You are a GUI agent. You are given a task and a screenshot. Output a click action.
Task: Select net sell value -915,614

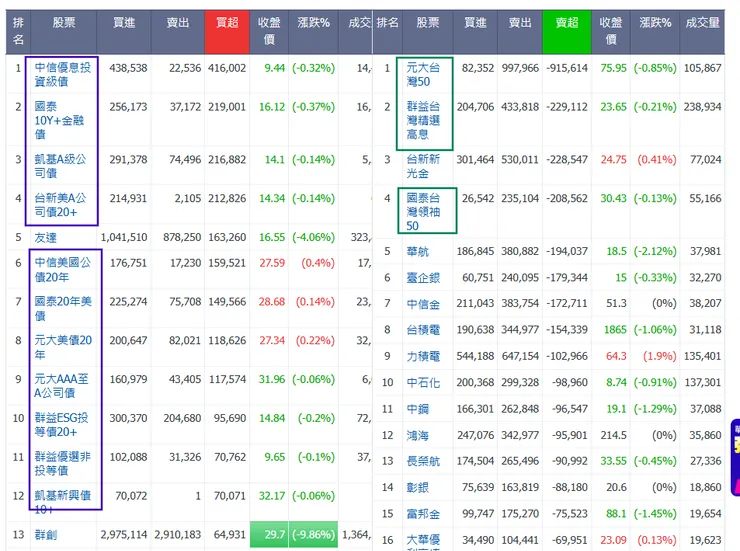point(567,68)
